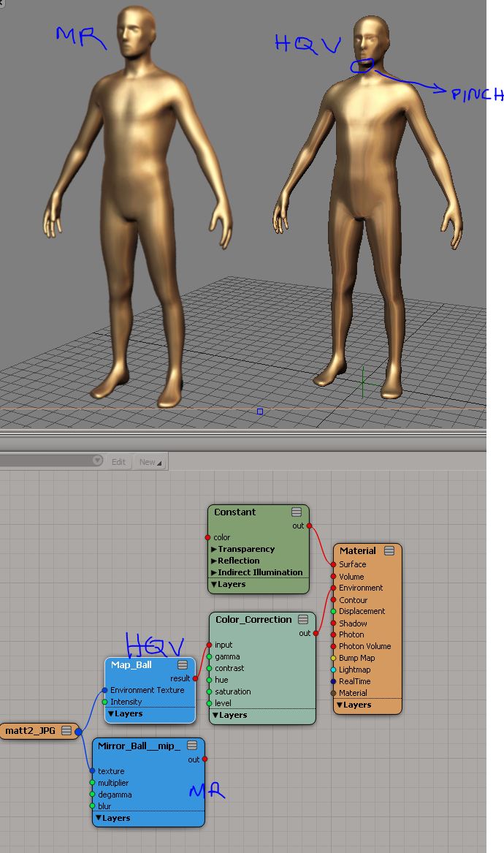Click the Surface input port on Material
Screen dimensions: 504x853
[x=335, y=564]
